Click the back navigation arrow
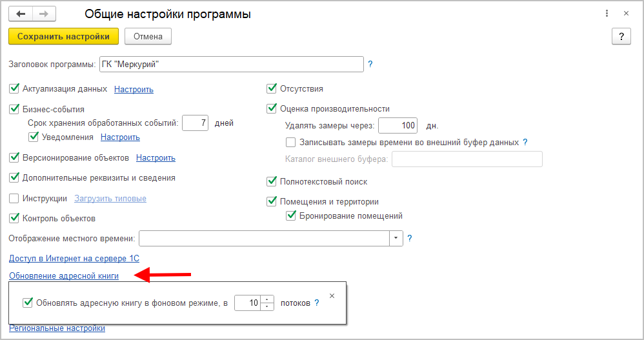The height and width of the screenshot is (340, 644). click(21, 14)
